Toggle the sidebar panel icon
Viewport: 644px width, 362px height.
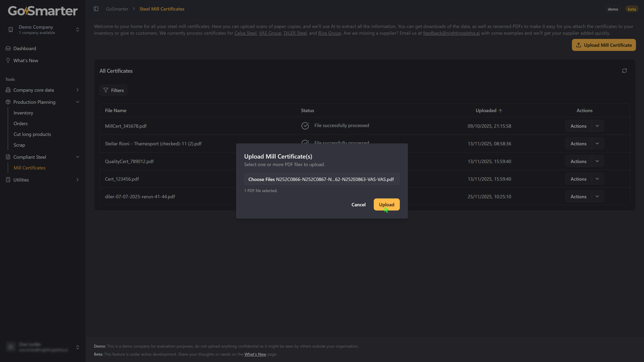click(x=96, y=9)
